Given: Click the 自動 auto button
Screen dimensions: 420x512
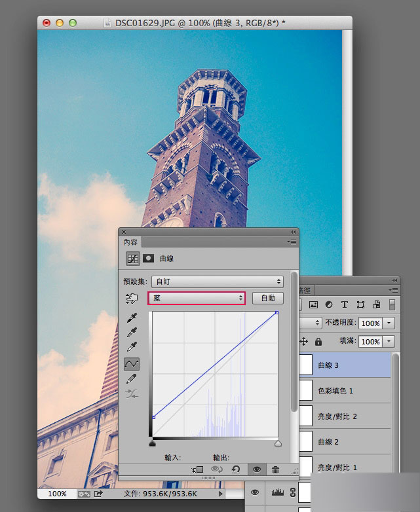Looking at the screenshot, I should pyautogui.click(x=268, y=298).
